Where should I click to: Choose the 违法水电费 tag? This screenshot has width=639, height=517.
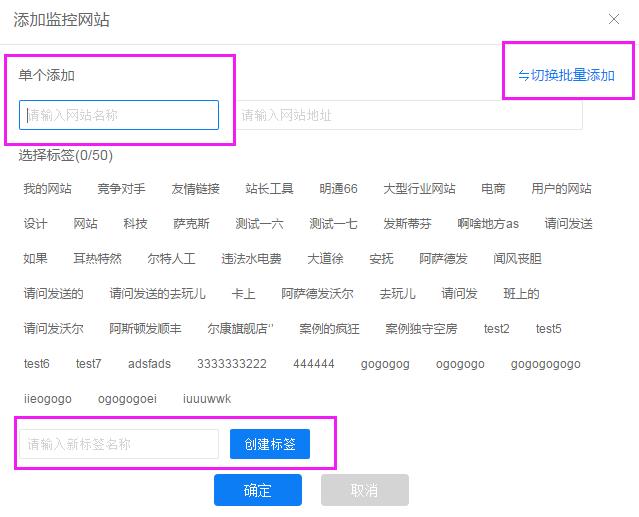[x=251, y=259]
